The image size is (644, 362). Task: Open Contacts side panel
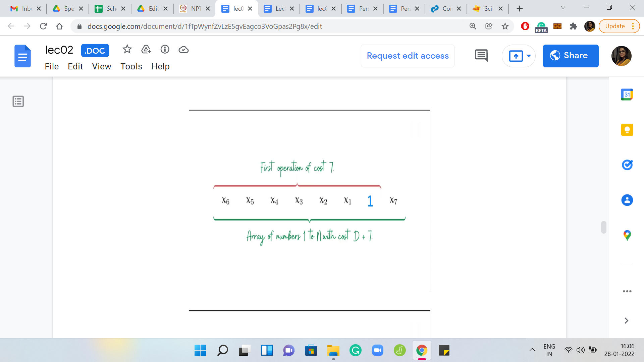[627, 200]
